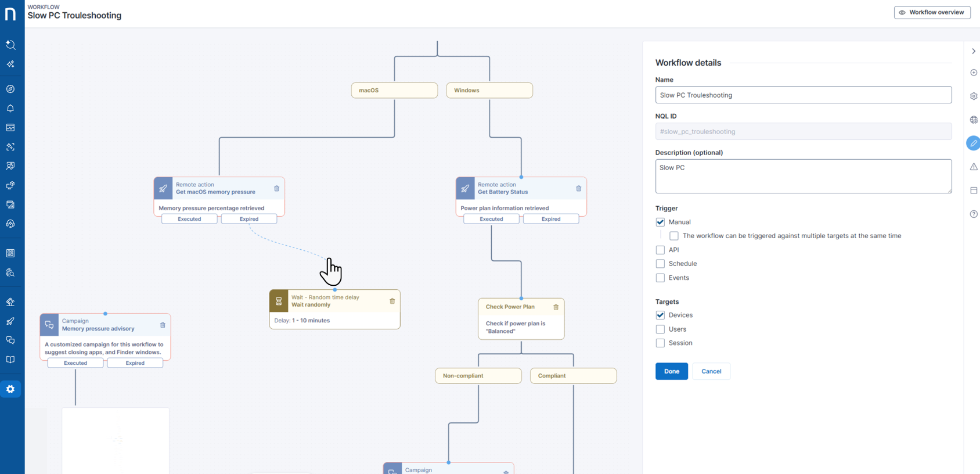The width and height of the screenshot is (980, 474).
Task: Uncheck the Manual trigger checkbox
Action: click(660, 222)
